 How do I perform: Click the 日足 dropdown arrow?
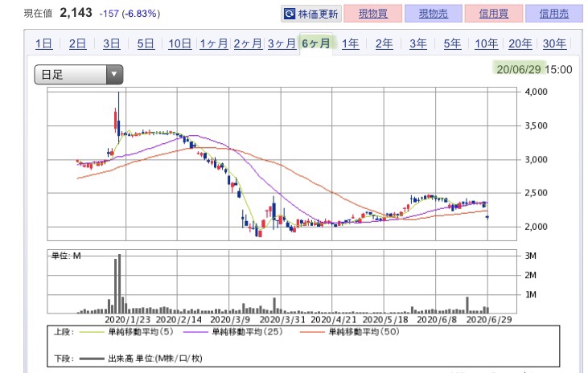point(114,74)
